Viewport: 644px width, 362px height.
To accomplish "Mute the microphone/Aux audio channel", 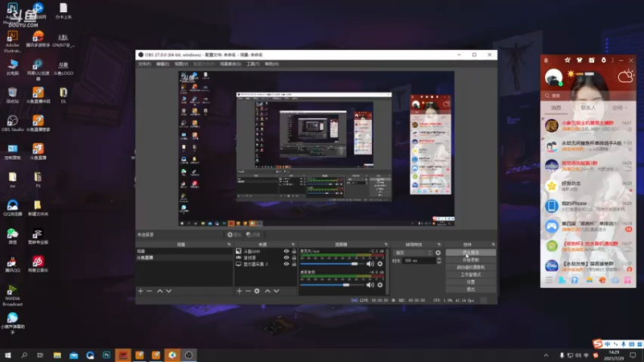I will coord(370,264).
